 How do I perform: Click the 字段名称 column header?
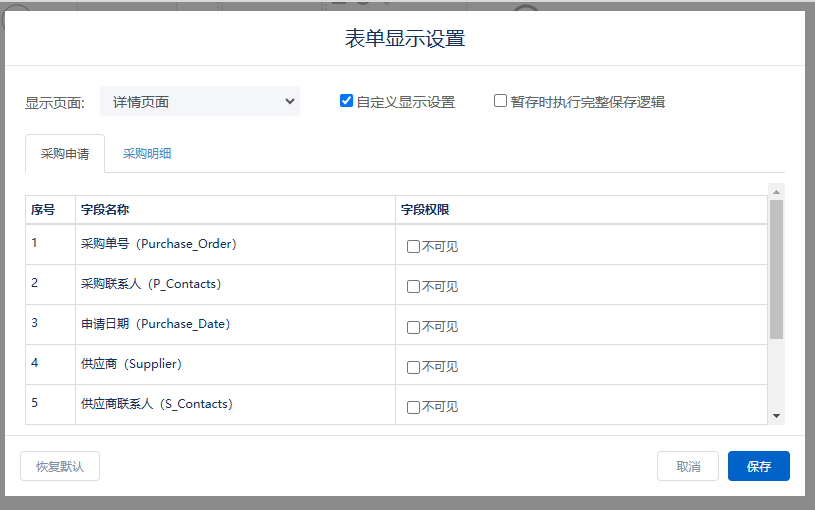(105, 210)
